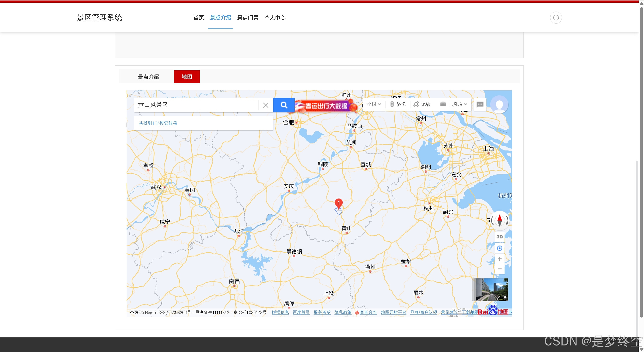Open the map feedback message icon
Viewport: 644px width, 352px height.
pos(480,104)
